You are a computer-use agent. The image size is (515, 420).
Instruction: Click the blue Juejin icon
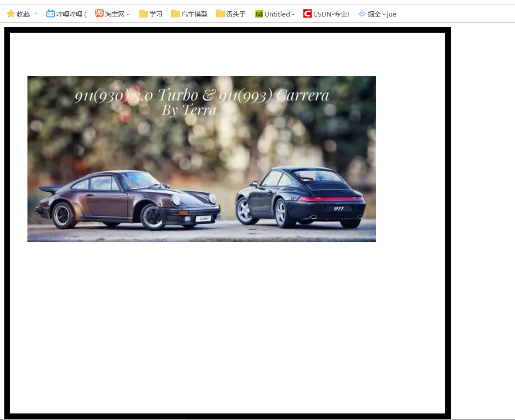point(362,14)
